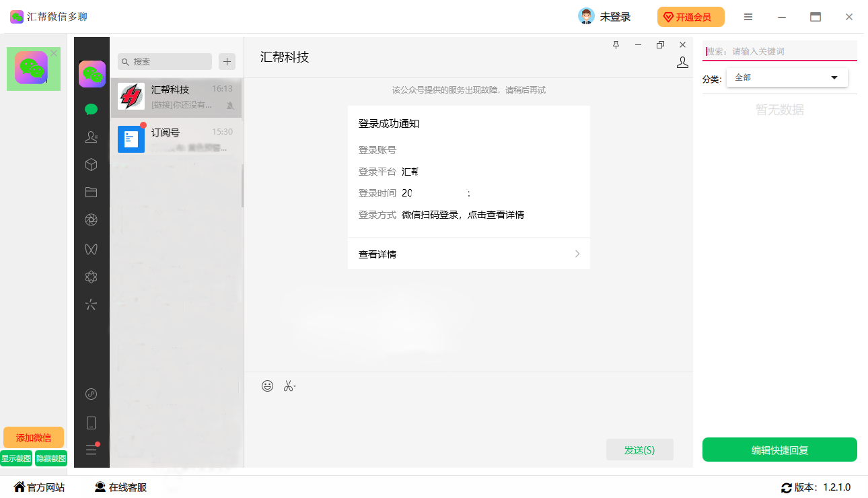Click the 版本: 1.2.1.0 status text

click(823, 487)
